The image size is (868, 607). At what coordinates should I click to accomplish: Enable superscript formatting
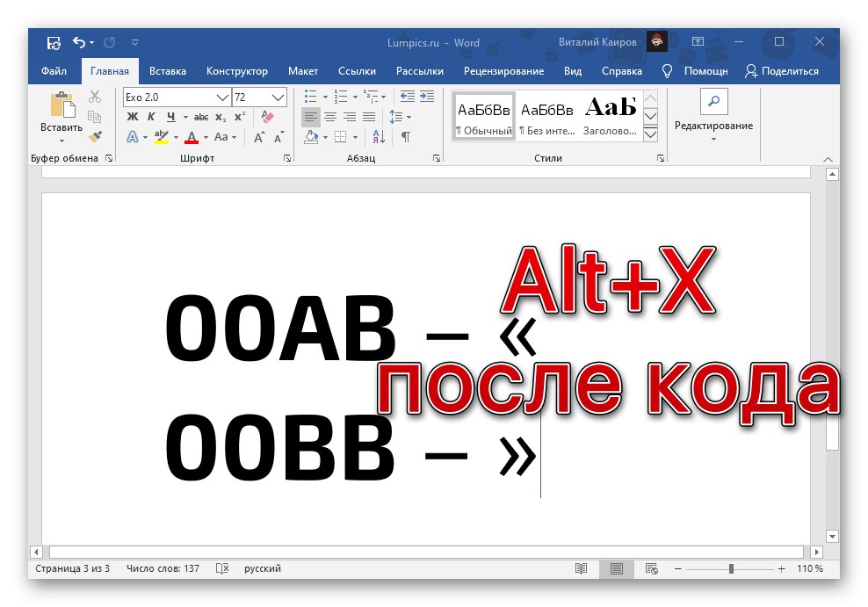point(239,117)
